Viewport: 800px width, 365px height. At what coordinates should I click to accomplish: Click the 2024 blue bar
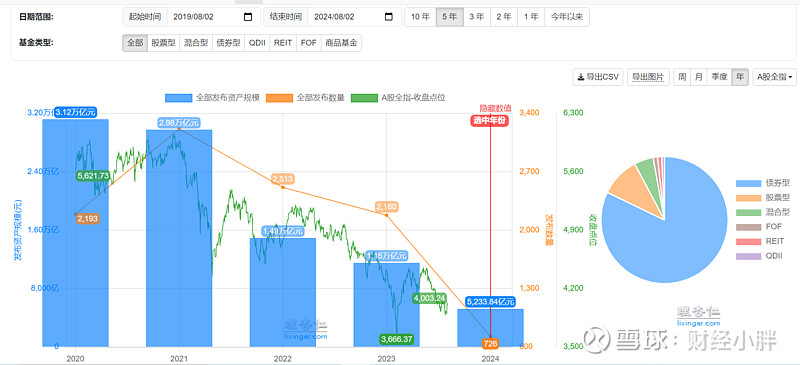point(490,328)
